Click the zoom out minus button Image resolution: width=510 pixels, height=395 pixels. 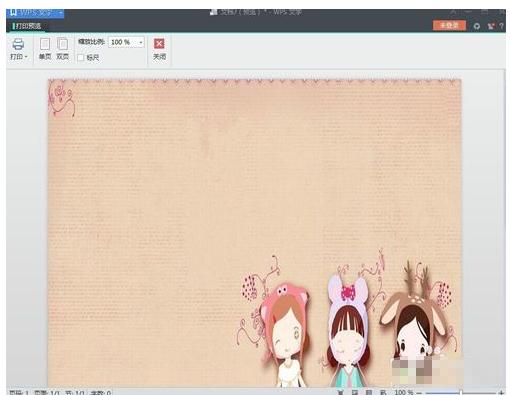[x=419, y=393]
